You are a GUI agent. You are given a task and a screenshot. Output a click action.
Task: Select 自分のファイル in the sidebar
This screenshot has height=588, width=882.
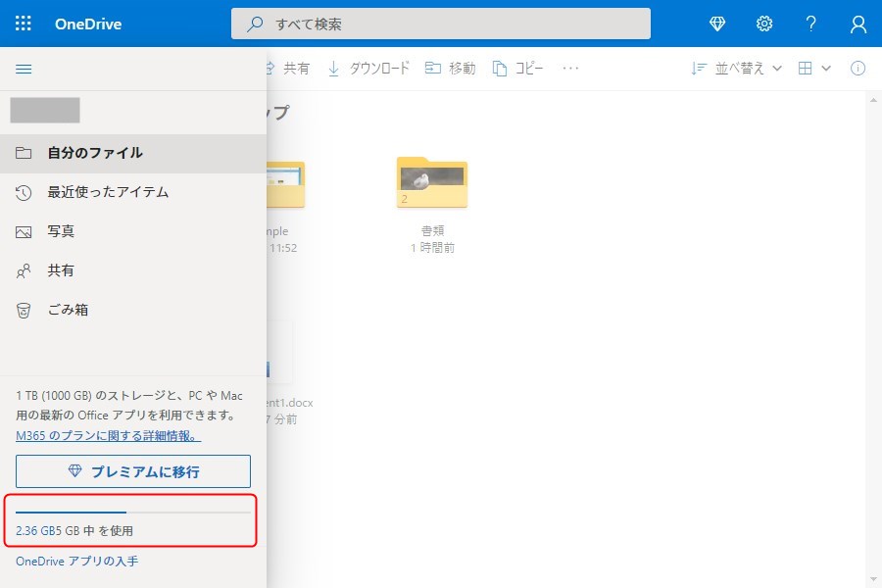[95, 153]
